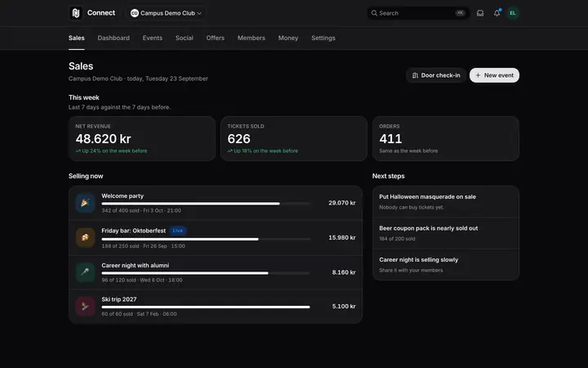Create a New event

coord(494,75)
